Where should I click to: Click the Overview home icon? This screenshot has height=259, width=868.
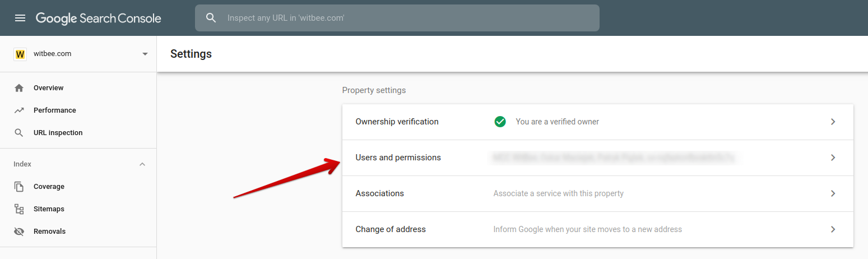pyautogui.click(x=19, y=88)
